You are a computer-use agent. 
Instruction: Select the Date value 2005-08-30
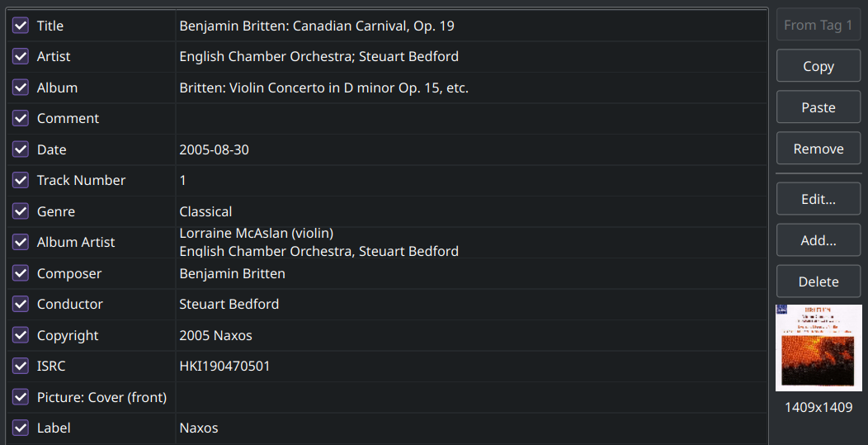[215, 149]
